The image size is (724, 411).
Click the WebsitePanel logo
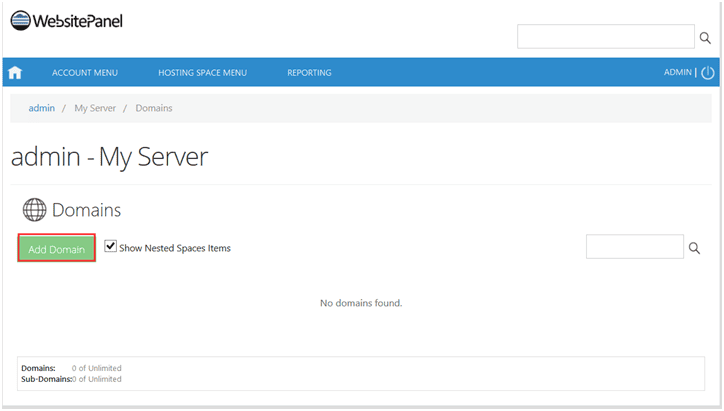click(x=66, y=21)
